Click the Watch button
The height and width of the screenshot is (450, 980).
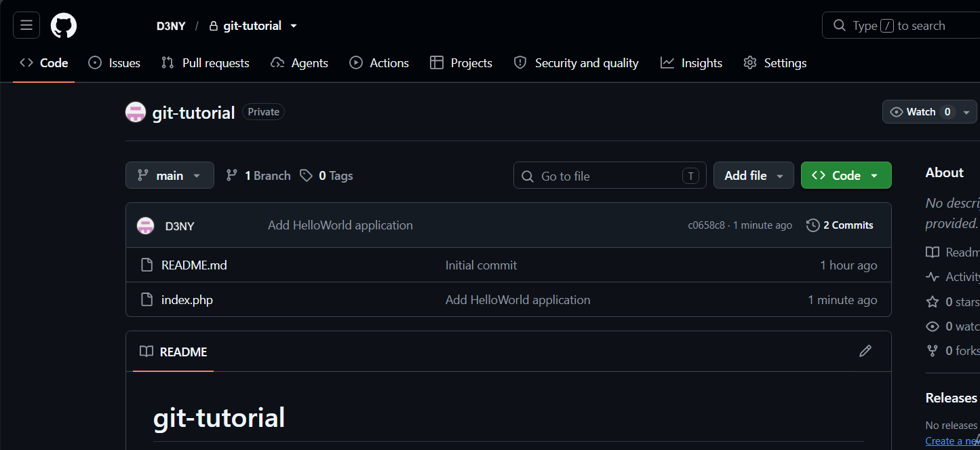click(920, 112)
